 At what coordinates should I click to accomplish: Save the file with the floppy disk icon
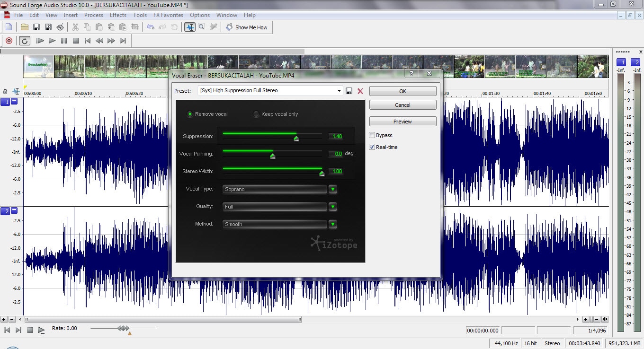[36, 27]
